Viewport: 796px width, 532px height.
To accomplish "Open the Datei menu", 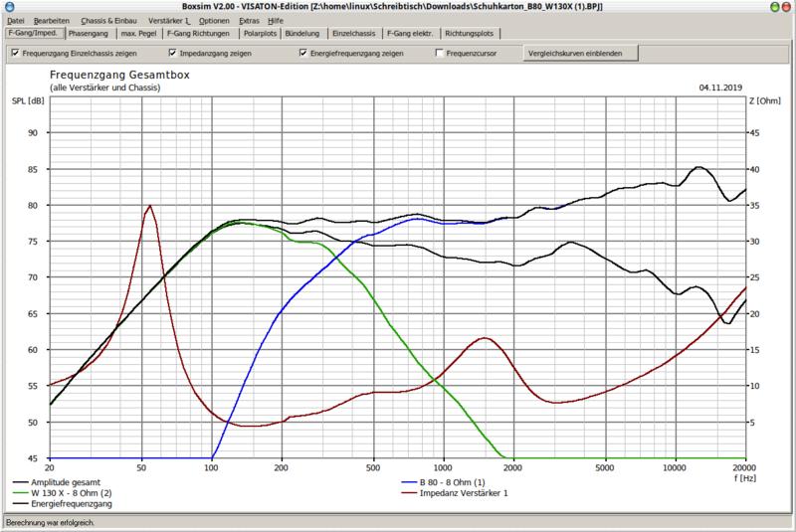I will pos(16,21).
